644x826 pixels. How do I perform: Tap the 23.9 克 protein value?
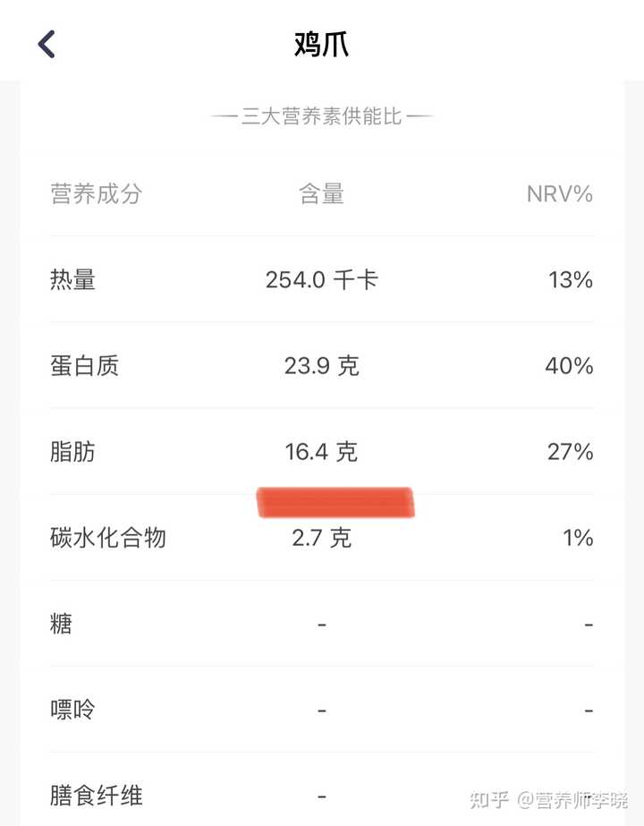pyautogui.click(x=321, y=366)
